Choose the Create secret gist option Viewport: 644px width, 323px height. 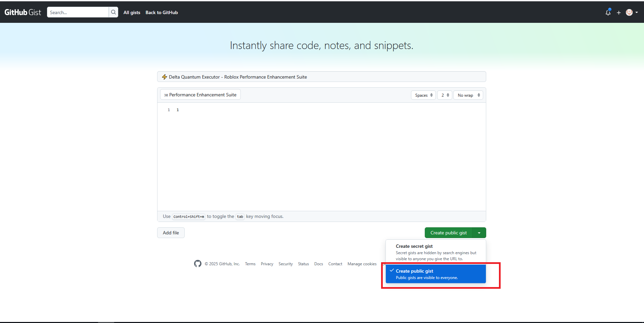click(x=435, y=252)
